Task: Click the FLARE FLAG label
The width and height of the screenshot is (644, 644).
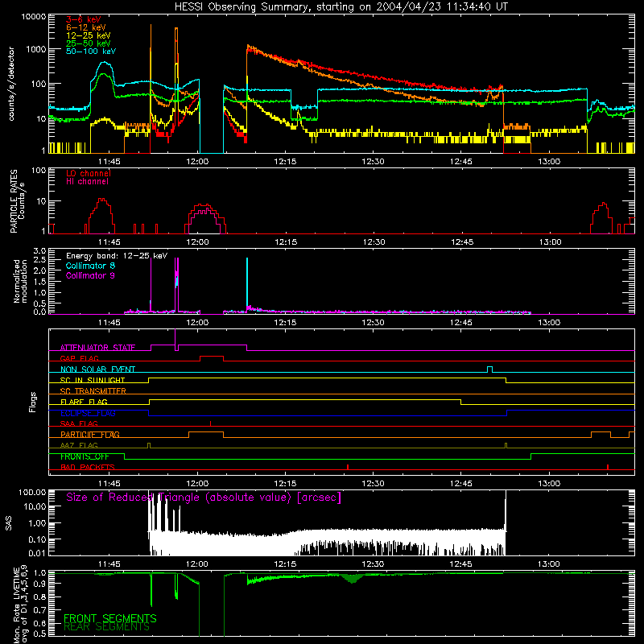Action: point(84,402)
